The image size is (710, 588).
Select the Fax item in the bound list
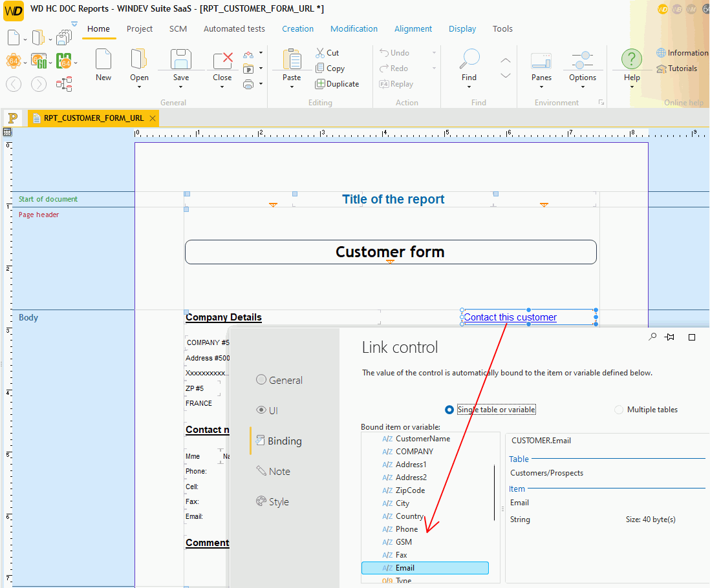[x=401, y=555]
